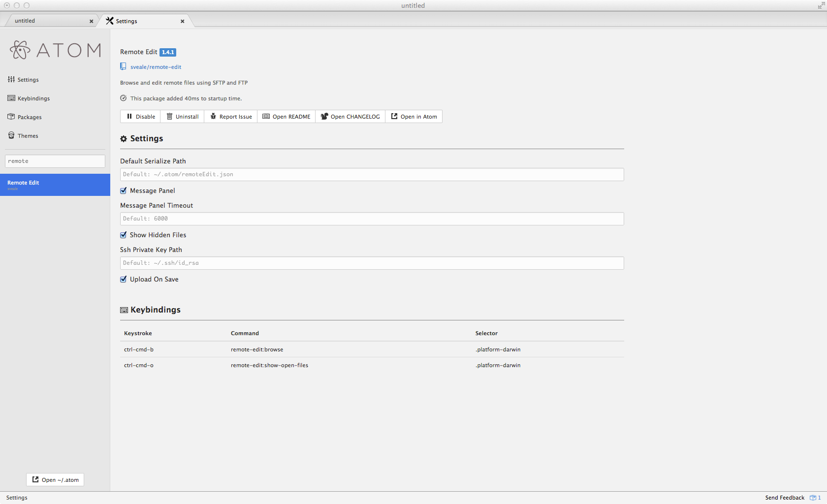Focus the Message Panel Timeout field

372,219
